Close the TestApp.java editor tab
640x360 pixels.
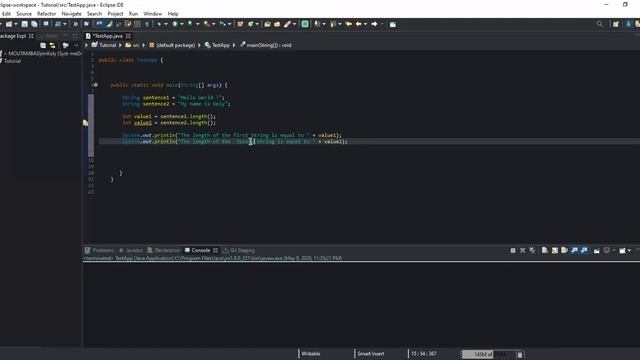coord(128,36)
